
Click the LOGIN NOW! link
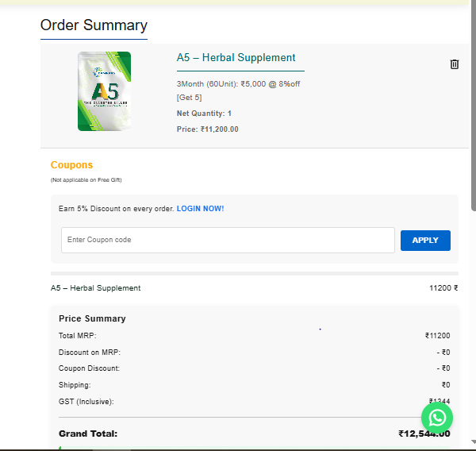click(x=201, y=209)
